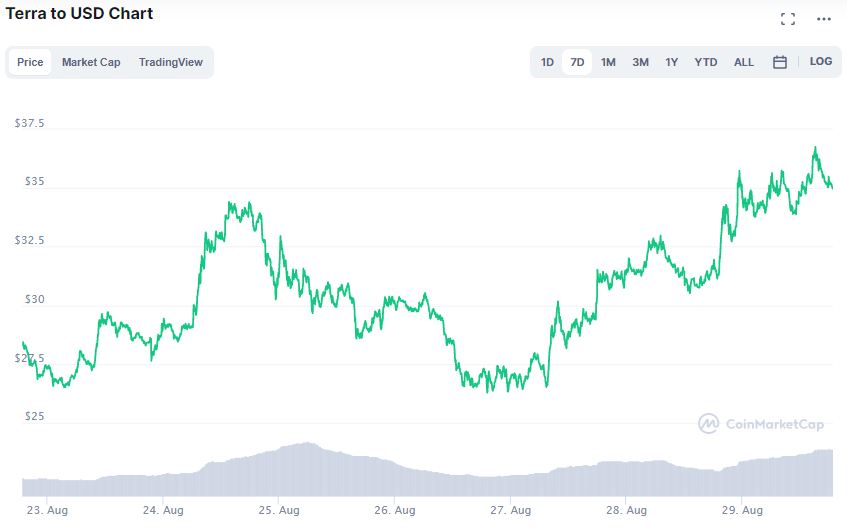Switch to the Price tab
Image resolution: width=847 pixels, height=529 pixels.
[x=30, y=62]
